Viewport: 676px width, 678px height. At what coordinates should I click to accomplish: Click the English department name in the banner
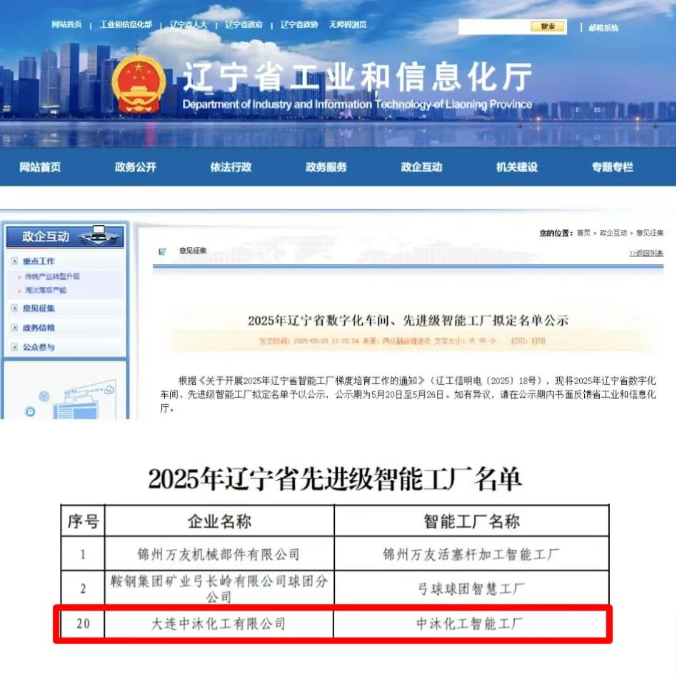pyautogui.click(x=357, y=105)
